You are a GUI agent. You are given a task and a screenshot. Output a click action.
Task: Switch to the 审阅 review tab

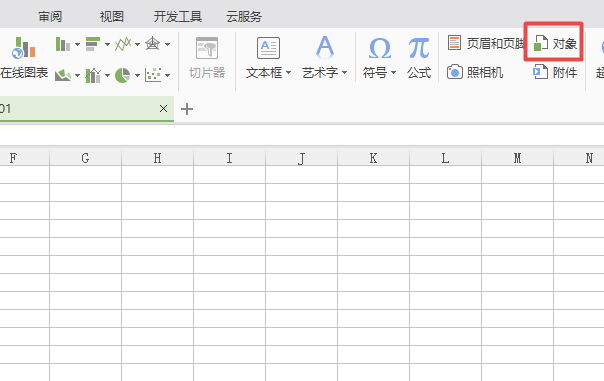[x=50, y=17]
